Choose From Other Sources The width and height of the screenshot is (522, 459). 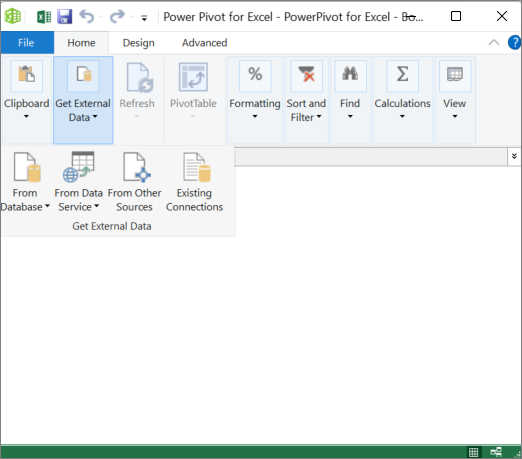pos(135,182)
